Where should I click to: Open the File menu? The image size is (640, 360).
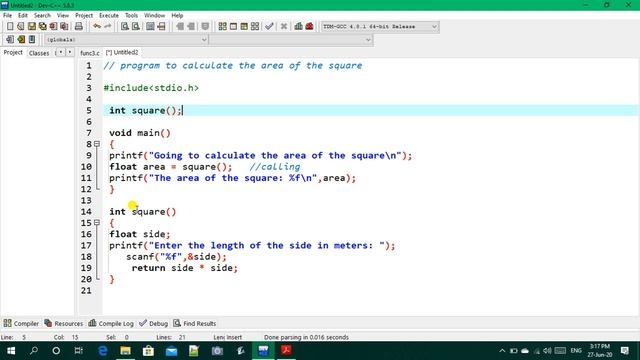7,16
